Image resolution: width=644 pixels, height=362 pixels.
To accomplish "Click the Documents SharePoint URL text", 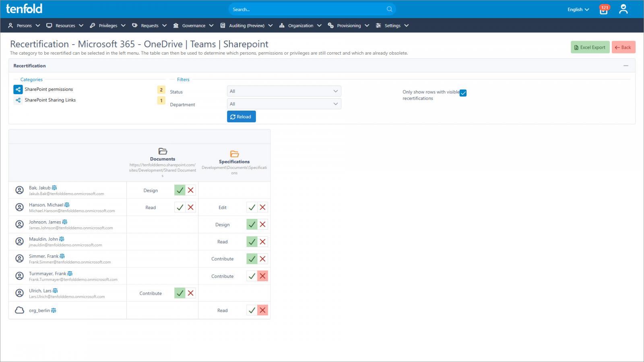I will 163,170.
